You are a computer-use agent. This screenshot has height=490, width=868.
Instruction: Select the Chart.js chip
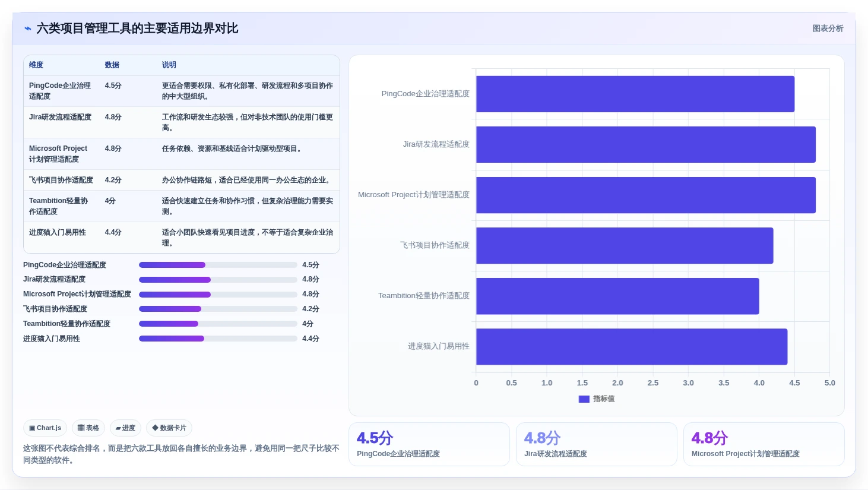(45, 428)
